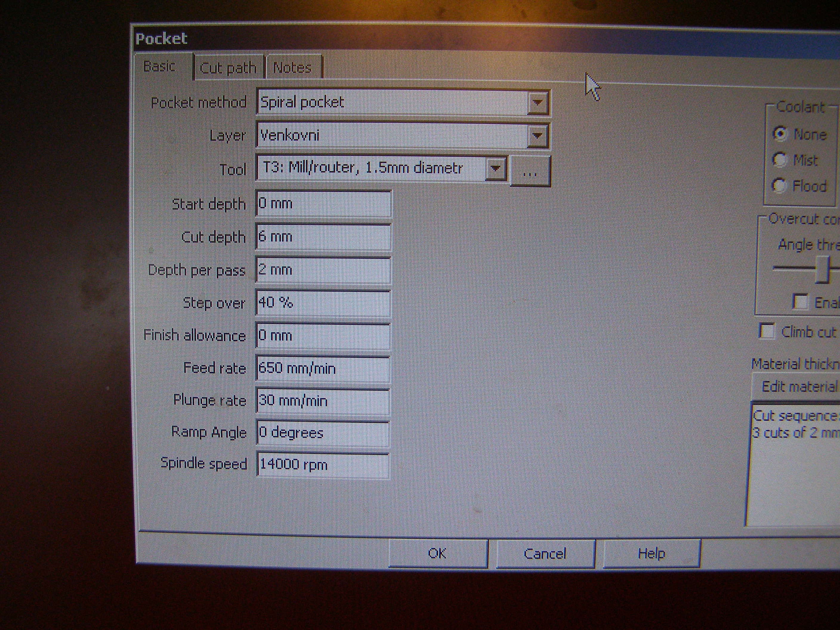The height and width of the screenshot is (630, 840).
Task: Enable the Climb cut checkbox
Action: pos(767,331)
